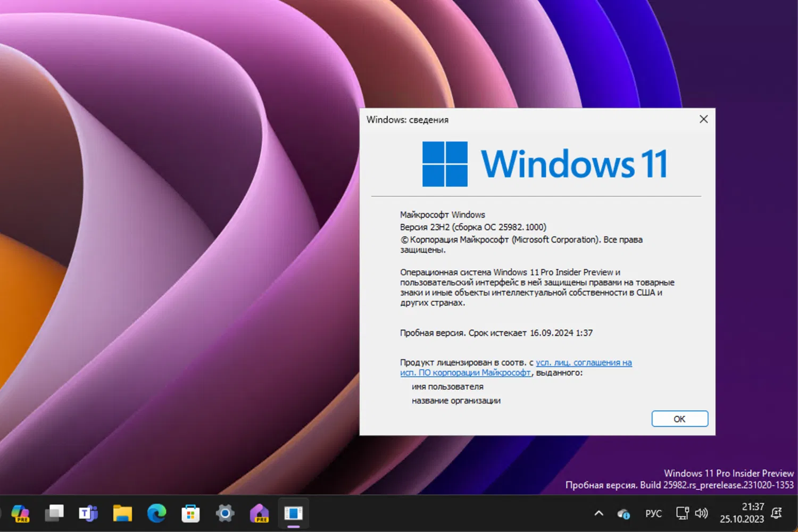Open Task View on the taskbar
Screen dimensions: 798x532
pyautogui.click(x=54, y=513)
